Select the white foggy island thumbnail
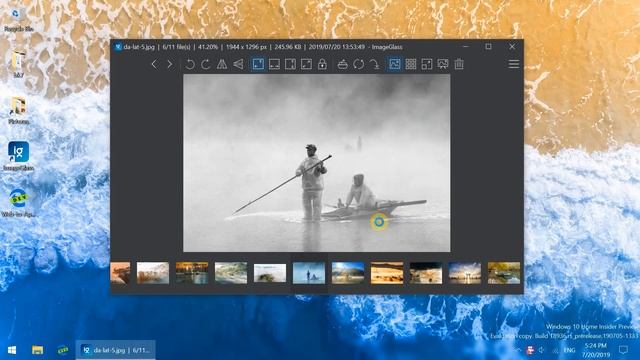This screenshot has width=640, height=360. coord(270,273)
